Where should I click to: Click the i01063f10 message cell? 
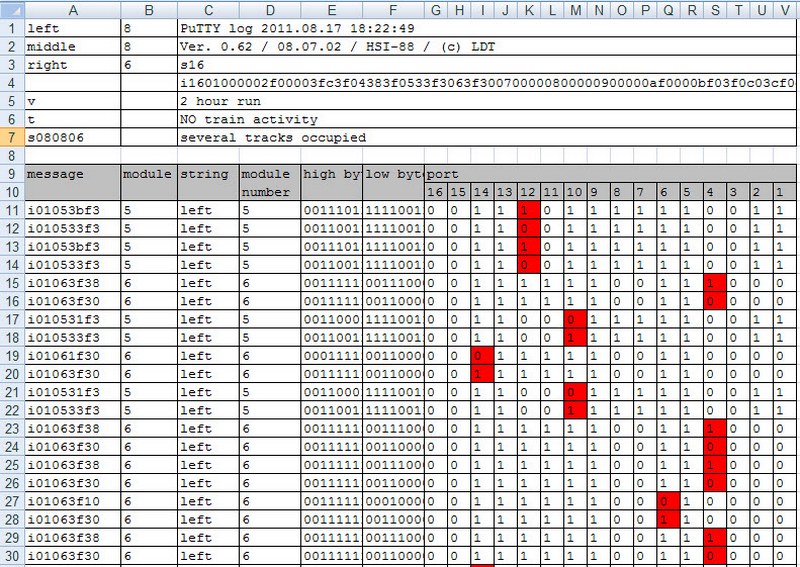tap(72, 500)
